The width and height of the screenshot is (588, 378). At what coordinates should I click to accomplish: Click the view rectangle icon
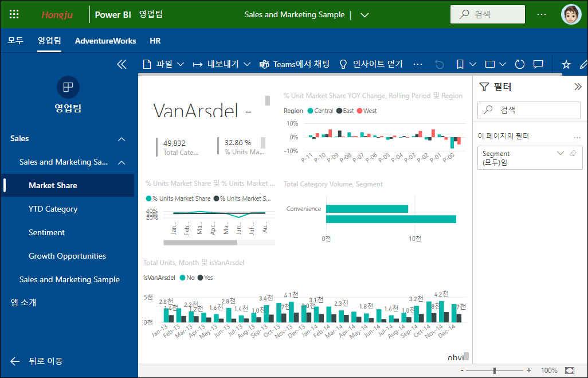click(490, 64)
